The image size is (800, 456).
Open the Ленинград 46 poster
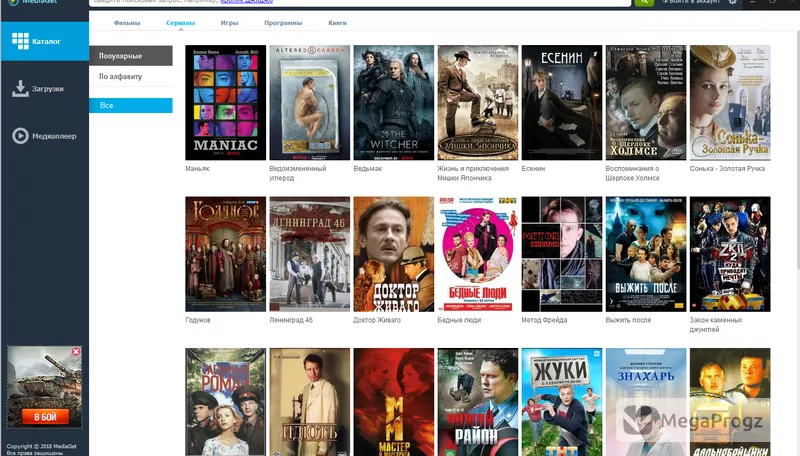click(310, 254)
